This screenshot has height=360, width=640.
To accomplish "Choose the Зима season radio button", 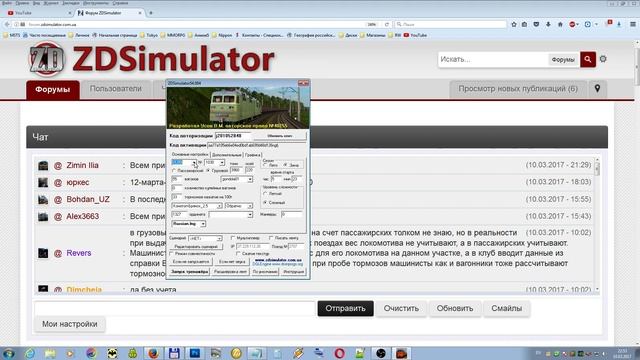I will point(285,165).
